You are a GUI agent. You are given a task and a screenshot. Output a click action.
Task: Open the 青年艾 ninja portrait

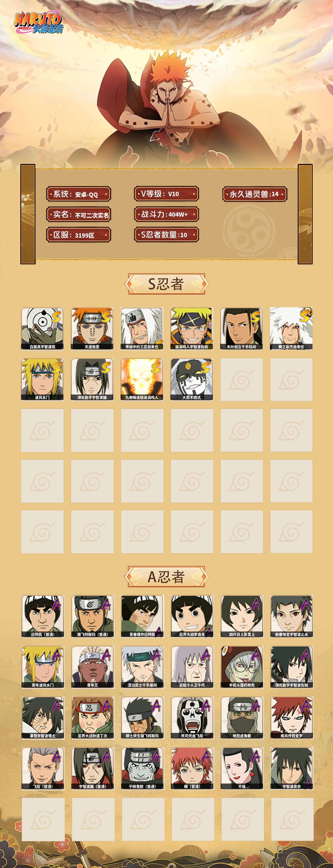click(93, 667)
